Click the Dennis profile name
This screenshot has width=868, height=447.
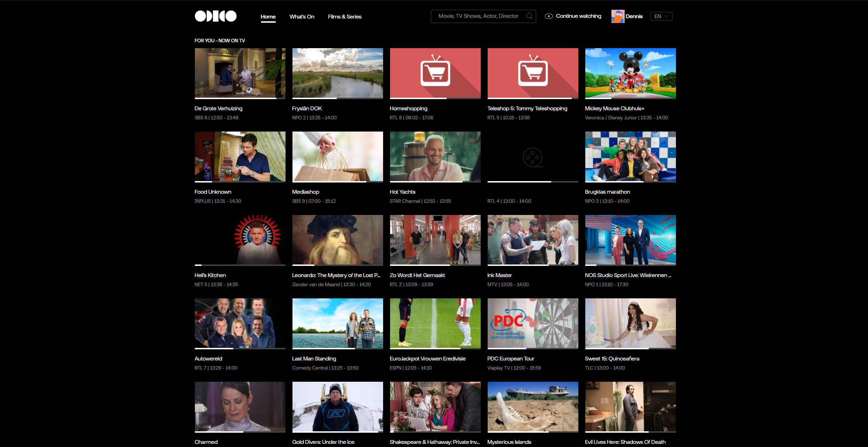click(x=634, y=16)
